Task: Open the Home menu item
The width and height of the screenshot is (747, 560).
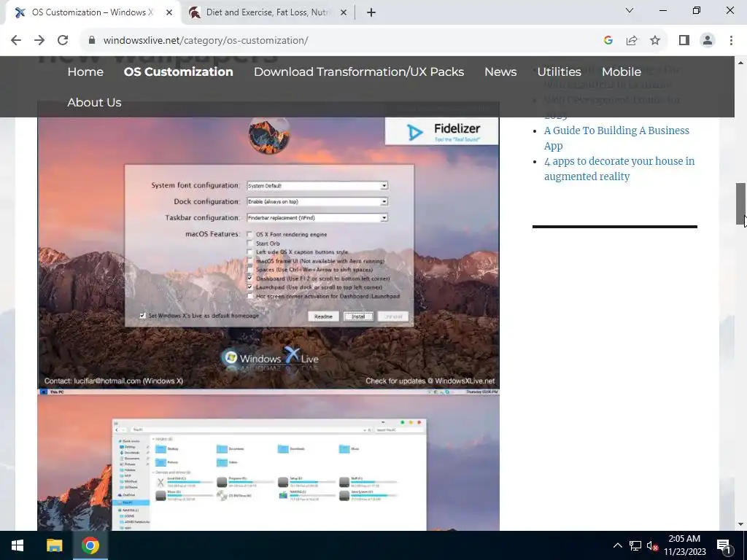Action: click(85, 72)
